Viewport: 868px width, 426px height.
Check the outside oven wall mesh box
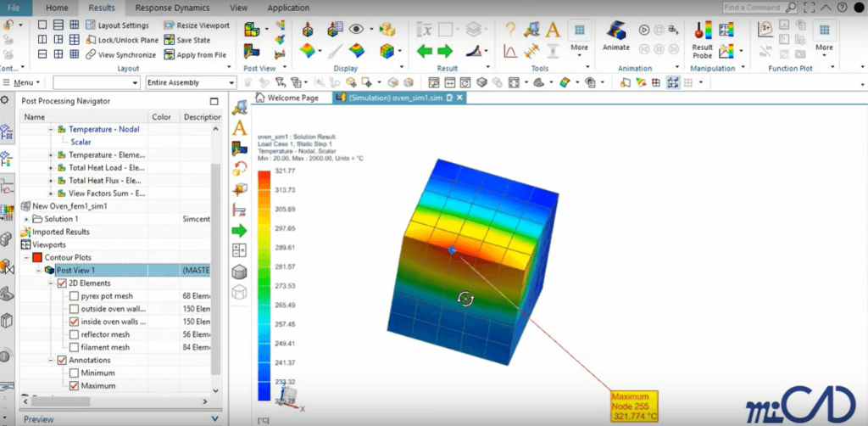point(75,309)
